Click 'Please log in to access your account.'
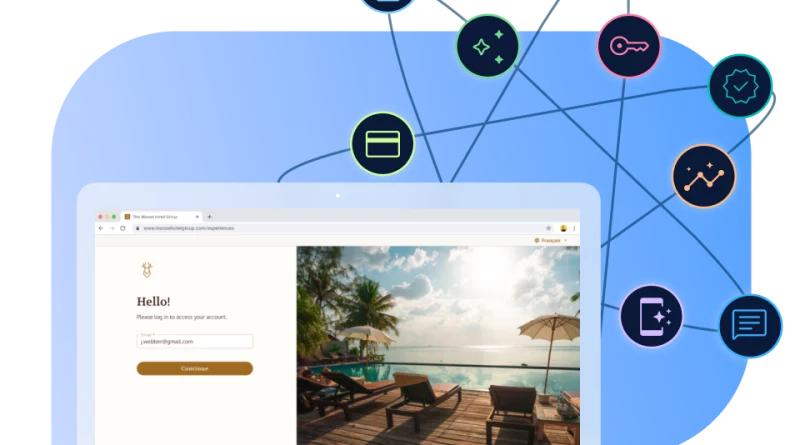The width and height of the screenshot is (800, 445). 182,317
